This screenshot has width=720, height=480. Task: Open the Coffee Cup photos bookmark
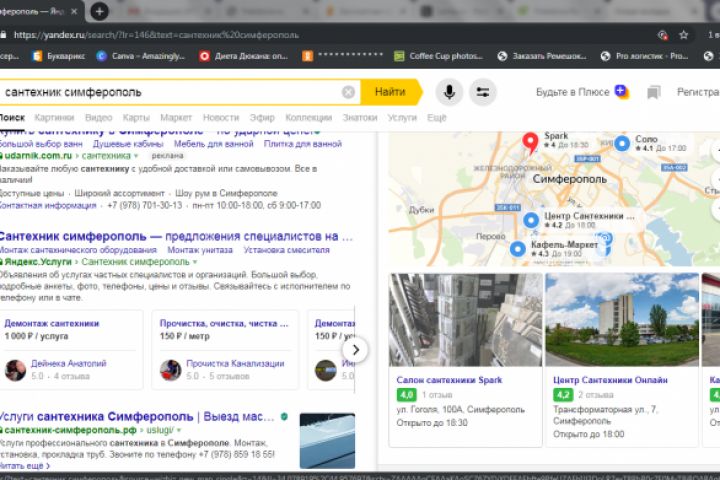pyautogui.click(x=439, y=56)
